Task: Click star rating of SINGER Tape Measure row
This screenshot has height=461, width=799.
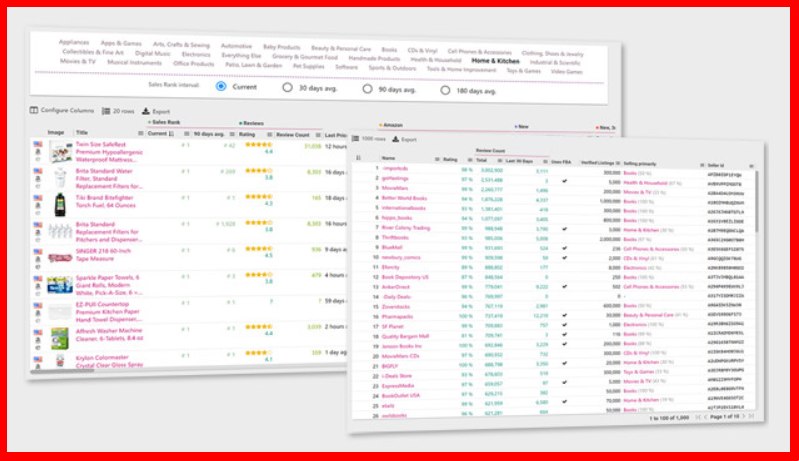Action: pyautogui.click(x=258, y=249)
